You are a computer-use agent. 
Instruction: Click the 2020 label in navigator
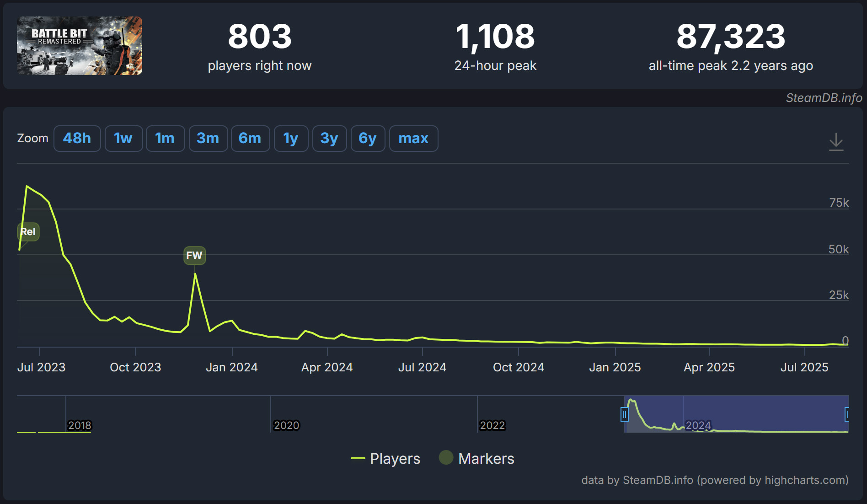[x=286, y=425]
